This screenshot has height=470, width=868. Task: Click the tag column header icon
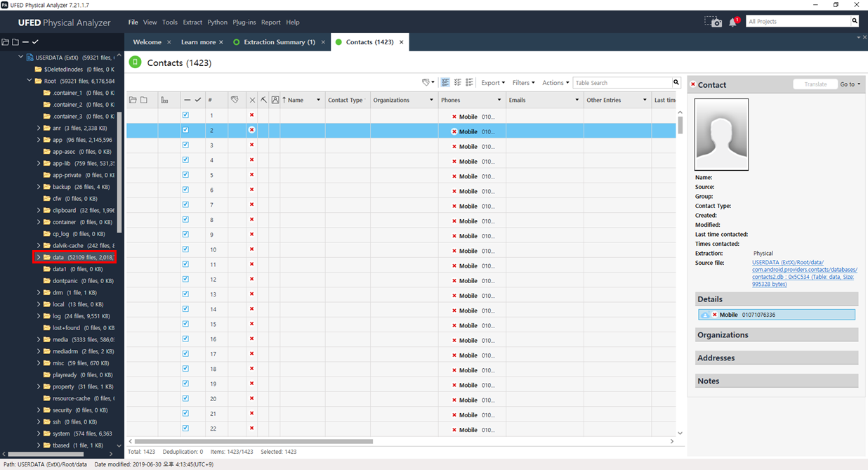(235, 100)
